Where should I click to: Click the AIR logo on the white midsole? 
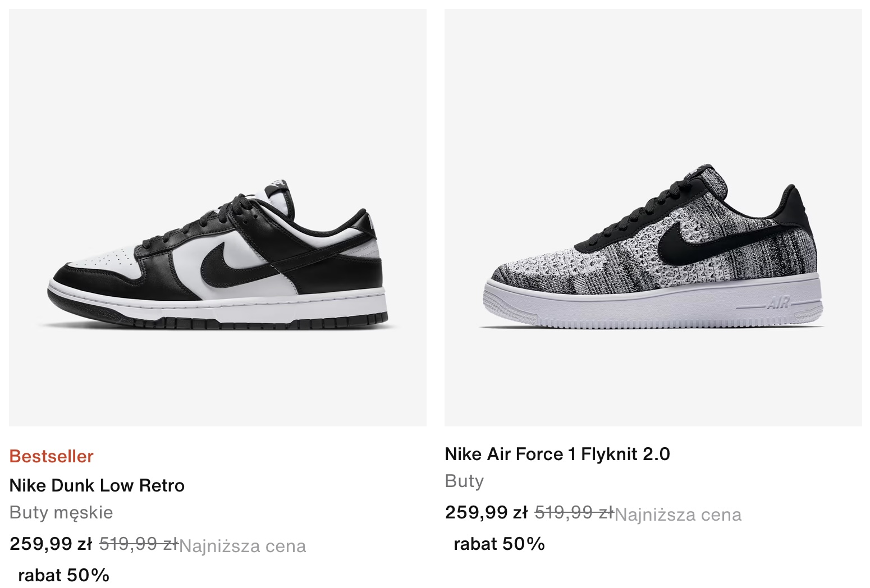tap(779, 304)
